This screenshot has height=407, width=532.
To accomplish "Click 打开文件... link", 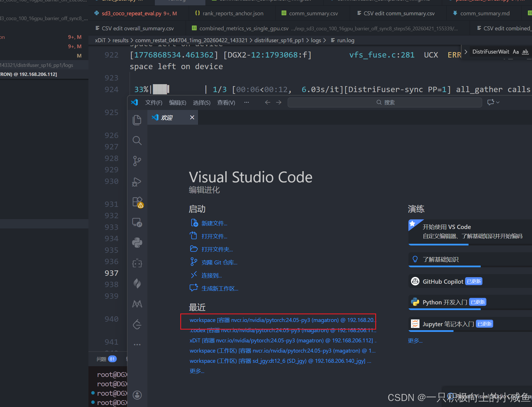I will (x=214, y=236).
